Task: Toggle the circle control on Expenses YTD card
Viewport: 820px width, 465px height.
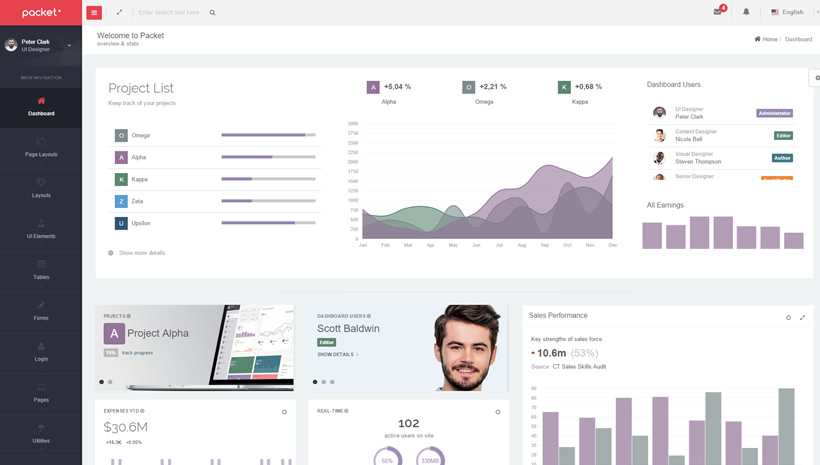Action: tap(284, 412)
